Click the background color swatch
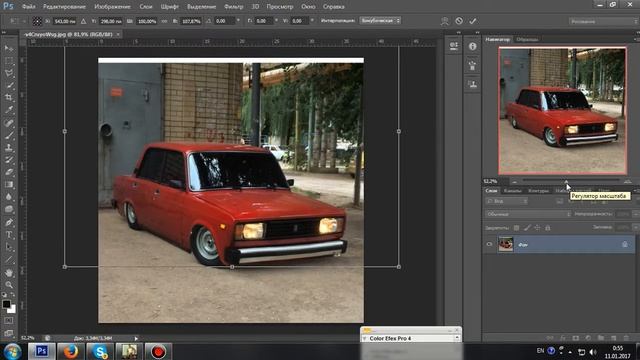The image size is (640, 360). 12,309
